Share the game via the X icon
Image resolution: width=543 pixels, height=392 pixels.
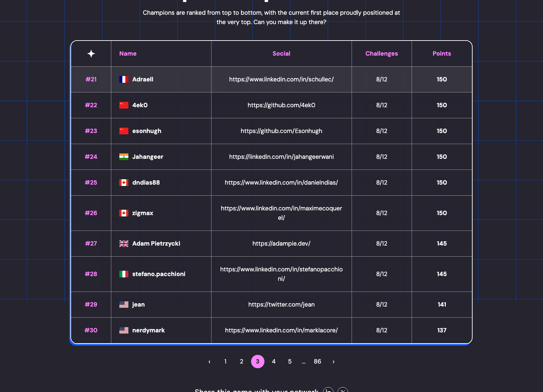[343, 390]
